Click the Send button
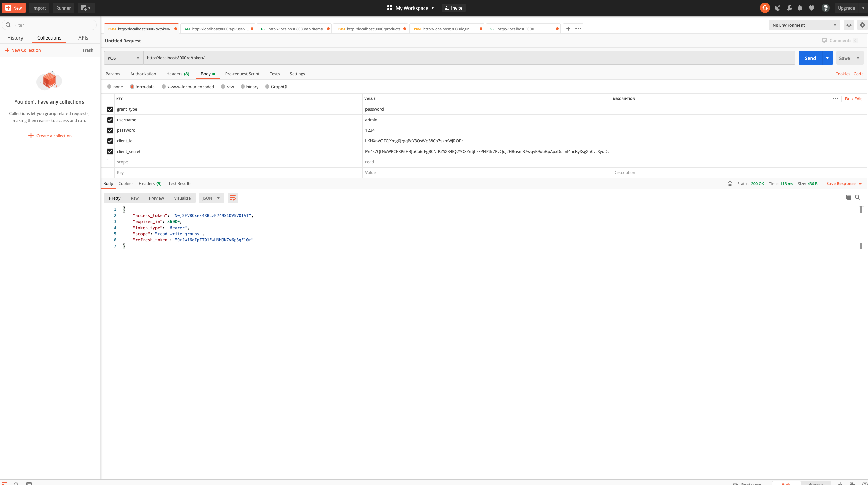The height and width of the screenshot is (485, 868). tap(810, 58)
